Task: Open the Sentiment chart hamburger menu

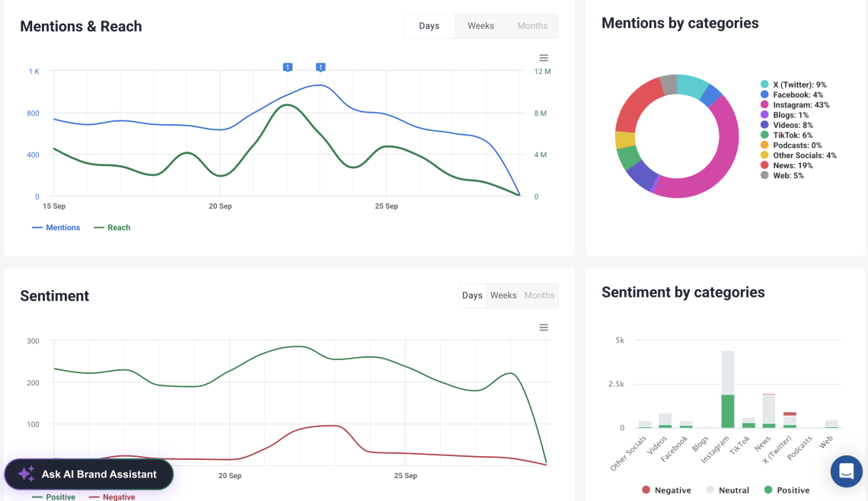Action: (x=544, y=327)
